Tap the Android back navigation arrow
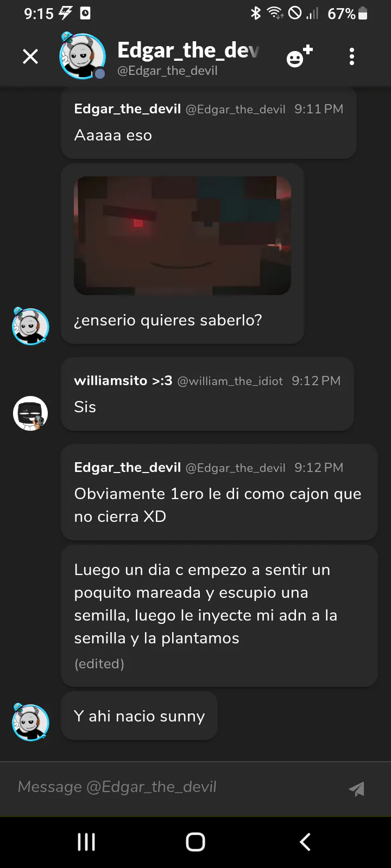This screenshot has height=868, width=391. (x=305, y=842)
